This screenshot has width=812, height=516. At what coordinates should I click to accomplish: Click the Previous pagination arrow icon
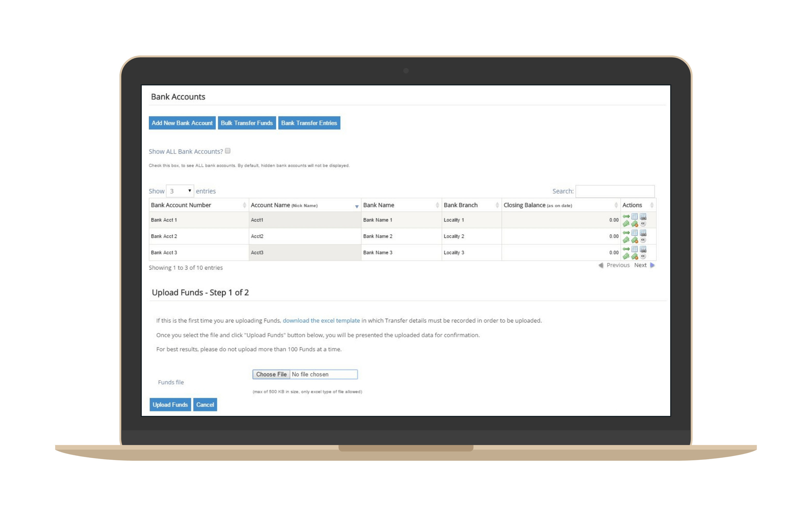coord(601,265)
